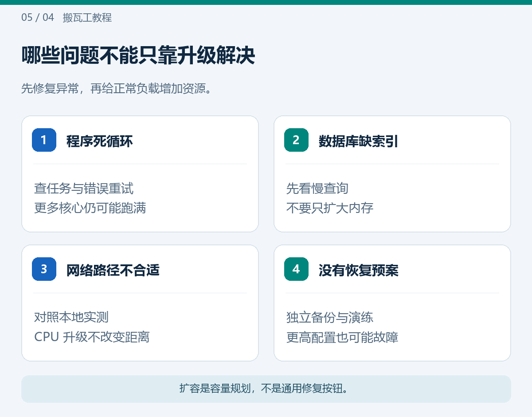Select the heading 数据库缺索引
Viewport: 532px width, 417px height.
[358, 141]
